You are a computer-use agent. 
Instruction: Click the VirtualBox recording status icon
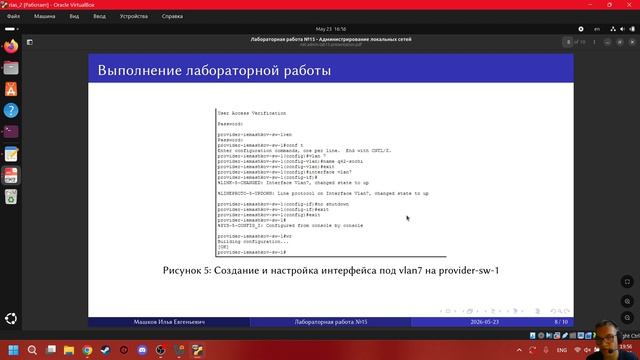[588, 336]
